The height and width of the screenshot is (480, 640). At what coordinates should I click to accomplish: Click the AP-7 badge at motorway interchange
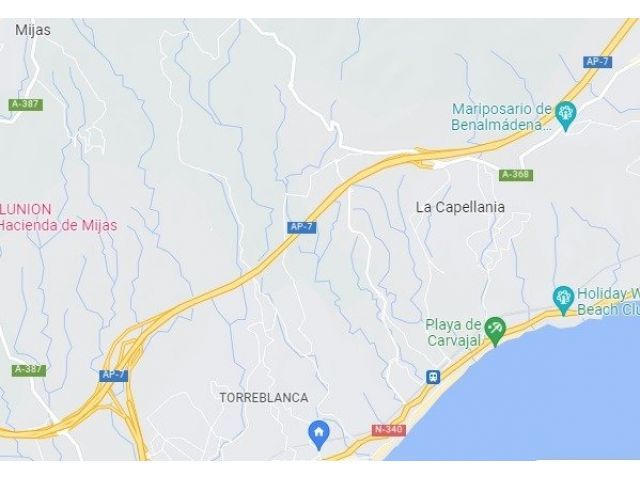(x=113, y=376)
